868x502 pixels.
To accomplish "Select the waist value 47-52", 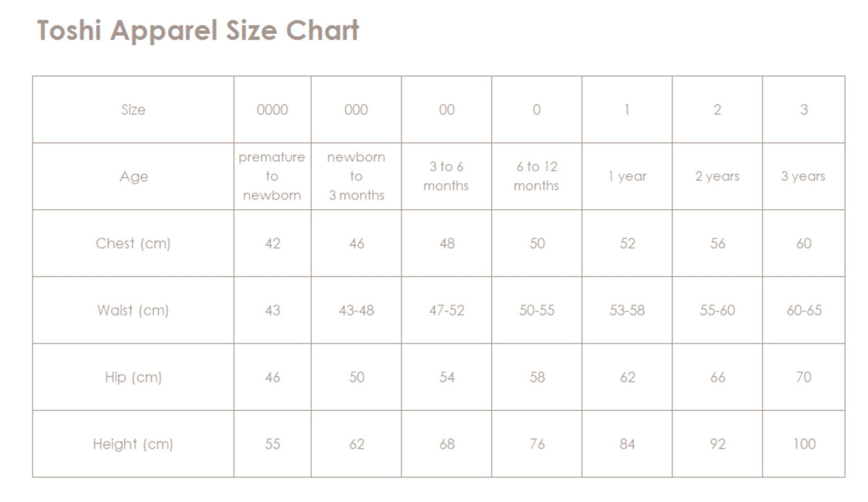I will [446, 310].
